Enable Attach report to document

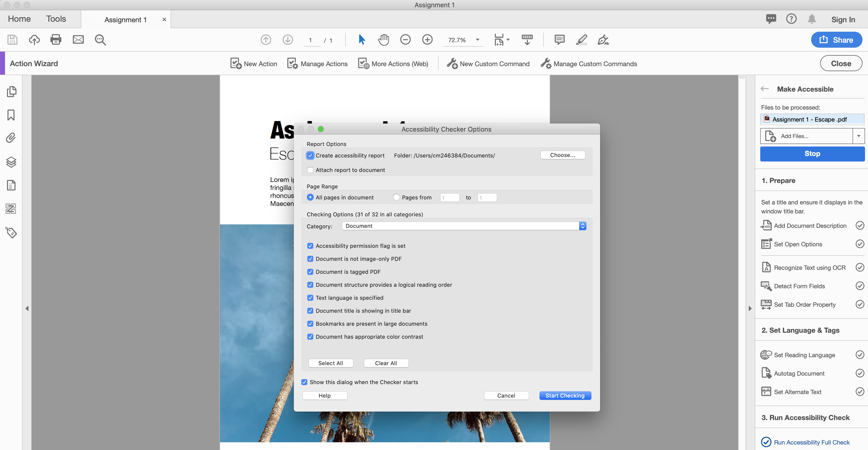point(310,170)
